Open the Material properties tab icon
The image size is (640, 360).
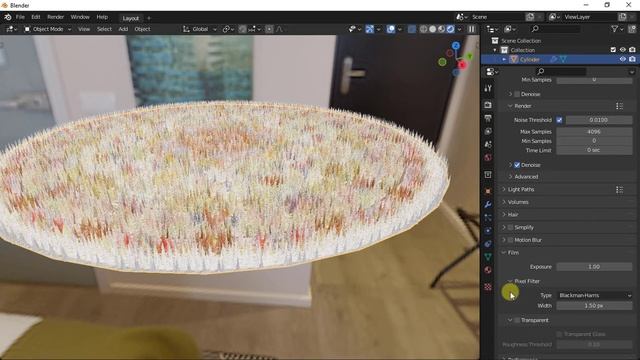click(x=488, y=270)
